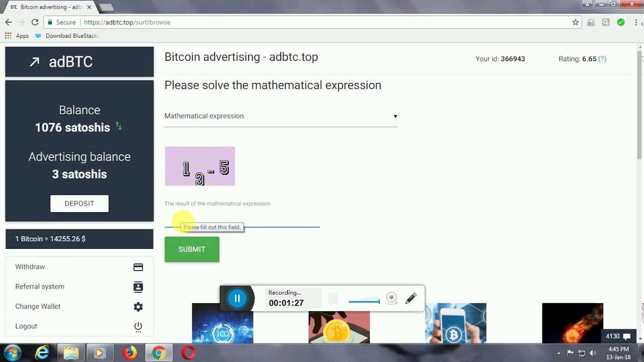Click the network tray icon
644x362 pixels.
pos(582,353)
